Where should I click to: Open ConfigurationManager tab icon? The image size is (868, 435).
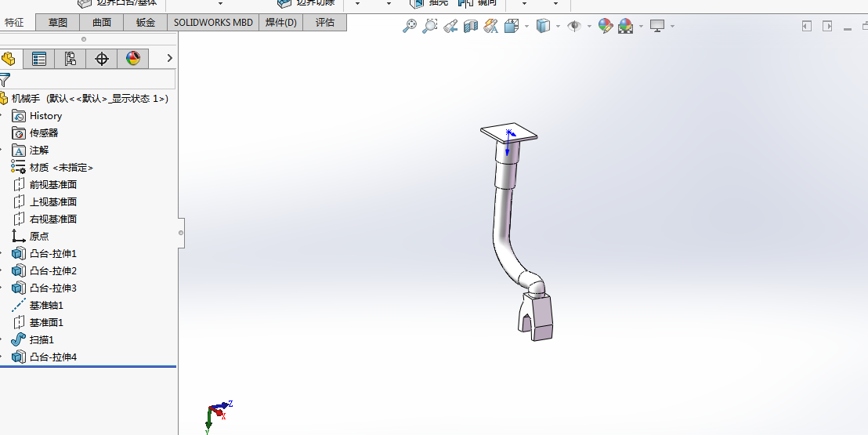pyautogui.click(x=71, y=59)
